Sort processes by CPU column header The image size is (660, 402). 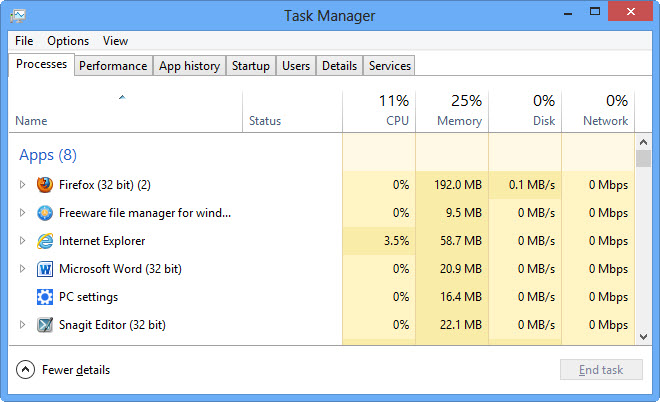(379, 111)
